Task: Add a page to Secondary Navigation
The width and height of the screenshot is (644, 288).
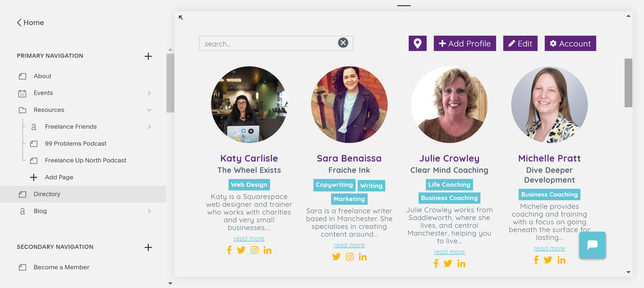Action: click(148, 247)
